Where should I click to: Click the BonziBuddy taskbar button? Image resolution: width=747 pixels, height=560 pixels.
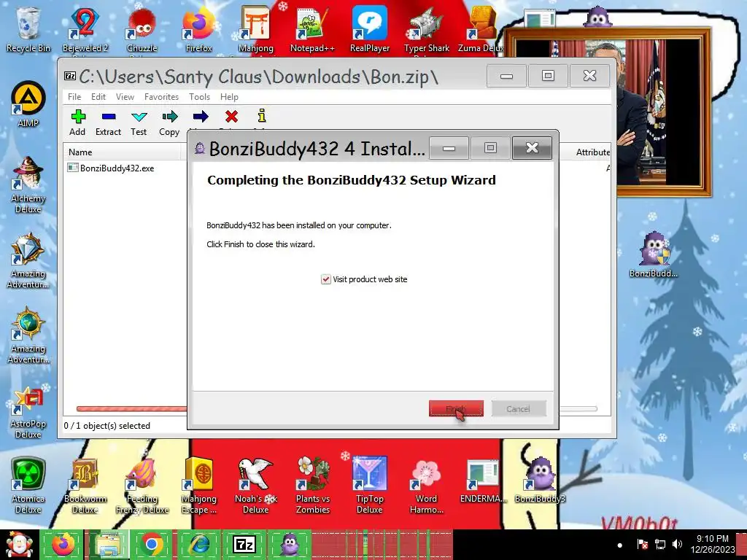click(290, 545)
